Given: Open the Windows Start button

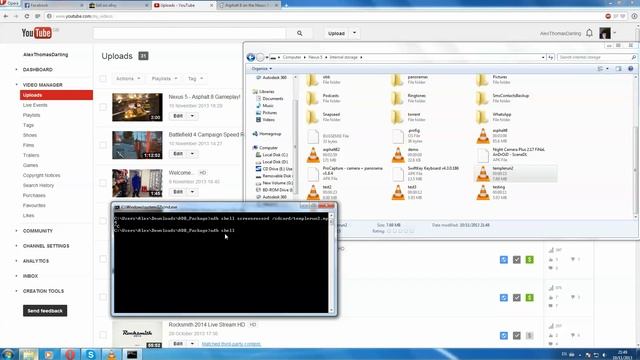Looking at the screenshot, I should (8, 354).
